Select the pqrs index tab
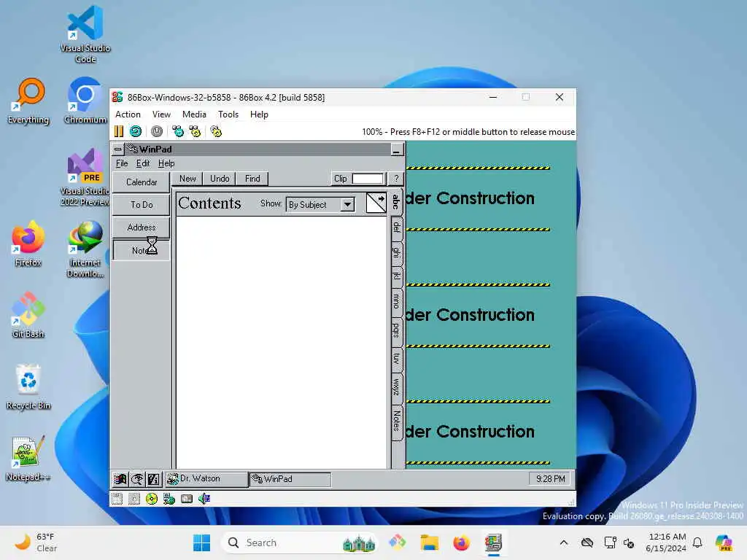The image size is (747, 560). click(396, 330)
